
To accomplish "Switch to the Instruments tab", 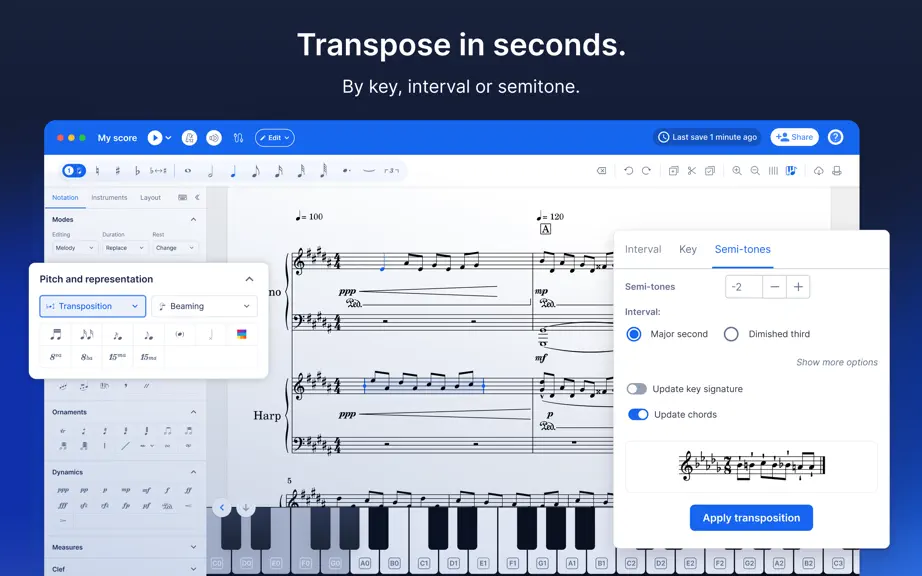I will pos(109,197).
